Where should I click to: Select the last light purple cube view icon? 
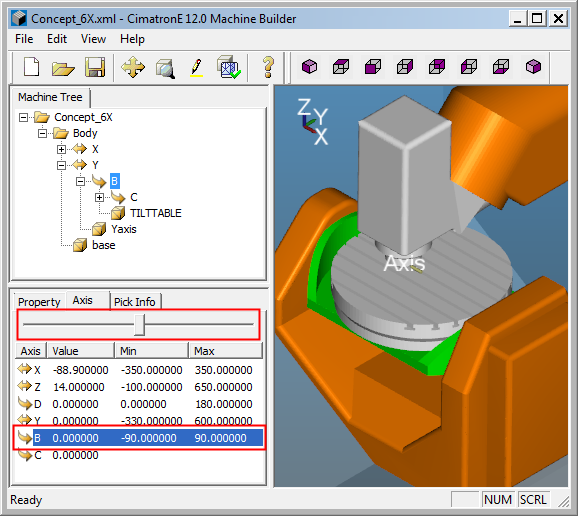(x=533, y=67)
